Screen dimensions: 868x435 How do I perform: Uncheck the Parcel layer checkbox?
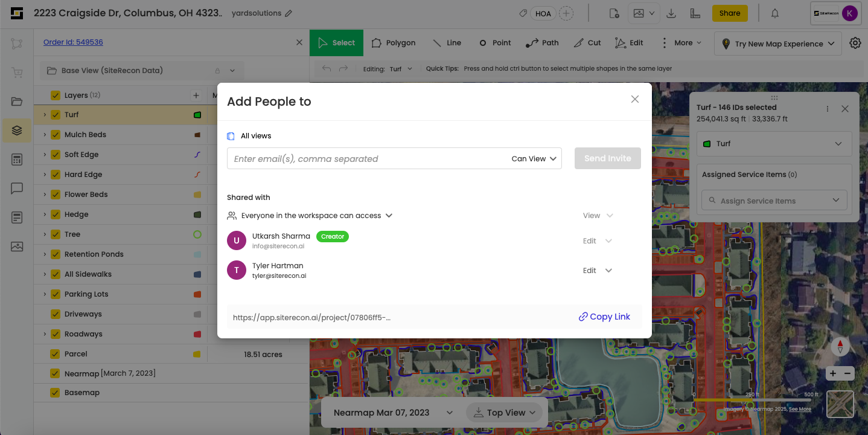click(56, 354)
